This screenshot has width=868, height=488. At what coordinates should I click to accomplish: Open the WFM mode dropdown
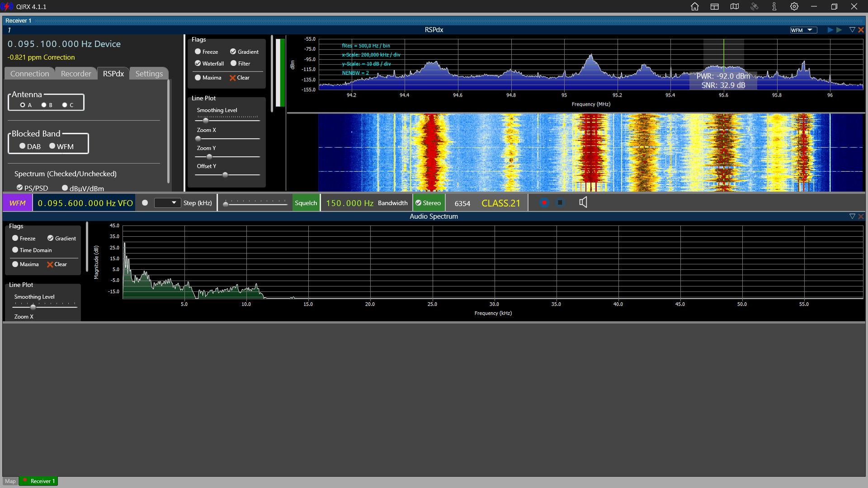point(803,30)
